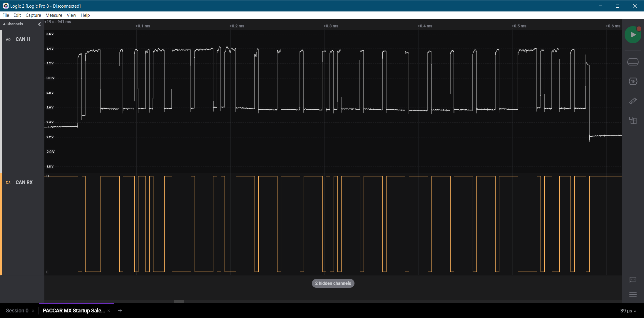Open the Capture menu

click(x=33, y=15)
